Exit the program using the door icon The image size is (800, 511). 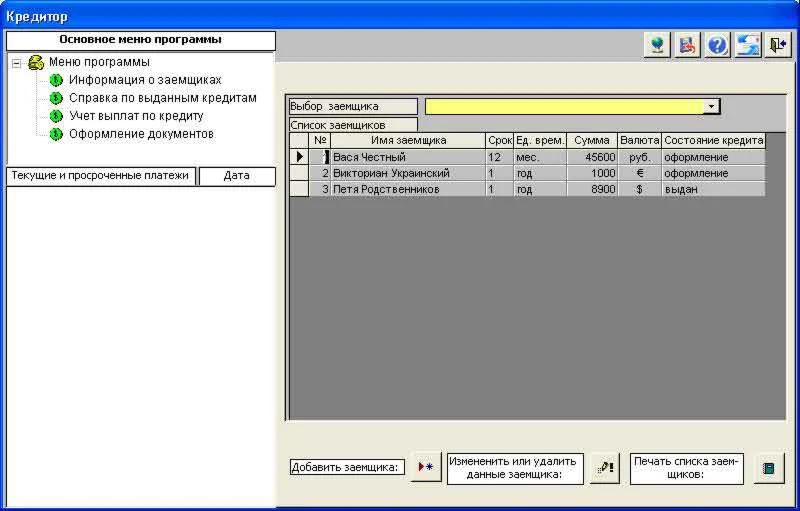coord(777,46)
